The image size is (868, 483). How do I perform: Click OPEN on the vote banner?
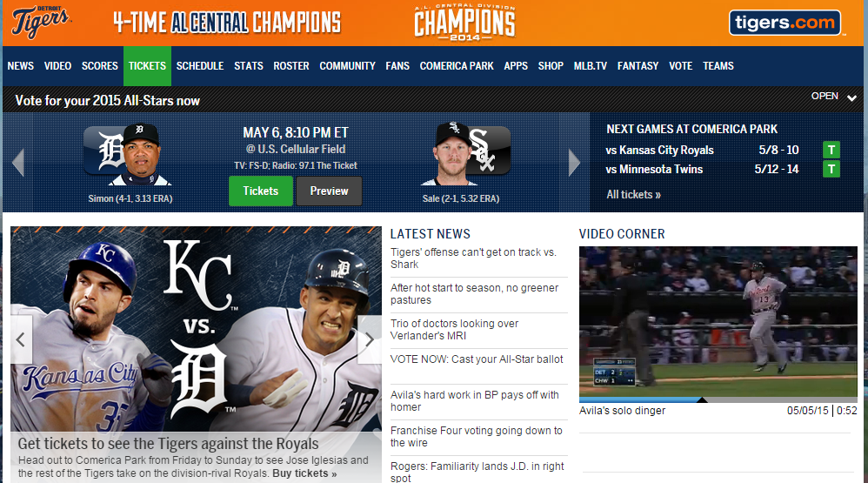[825, 96]
